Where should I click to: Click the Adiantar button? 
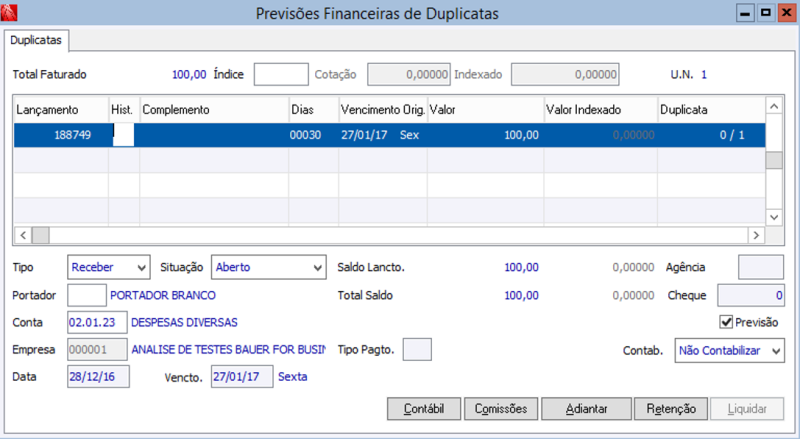pos(586,409)
